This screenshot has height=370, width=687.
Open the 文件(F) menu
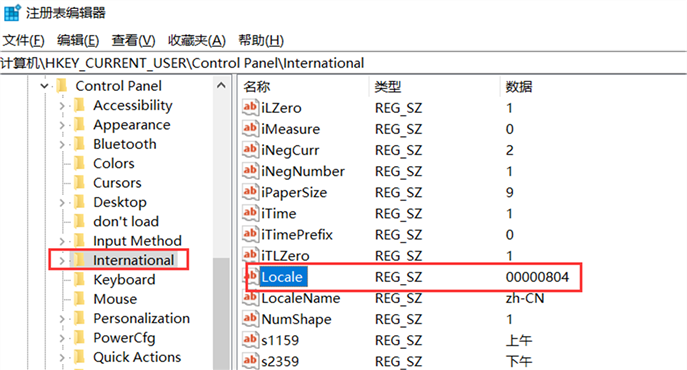(24, 41)
